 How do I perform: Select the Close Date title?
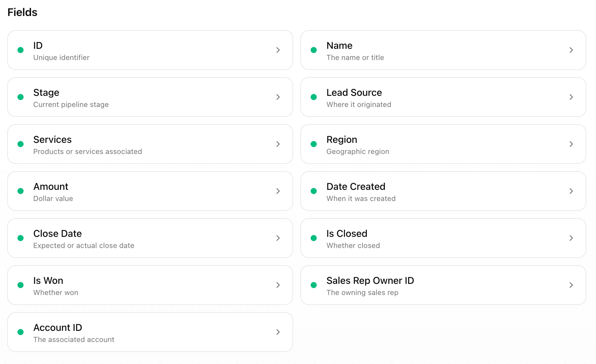tap(57, 234)
